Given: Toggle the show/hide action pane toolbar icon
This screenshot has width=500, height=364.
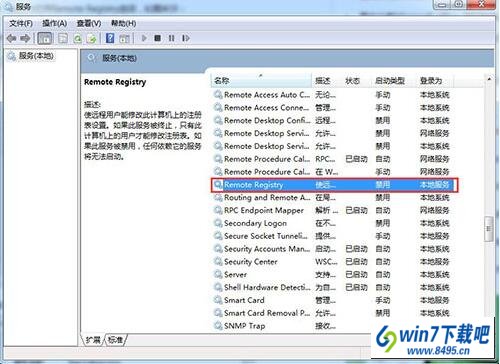Looking at the screenshot, I should click(124, 39).
